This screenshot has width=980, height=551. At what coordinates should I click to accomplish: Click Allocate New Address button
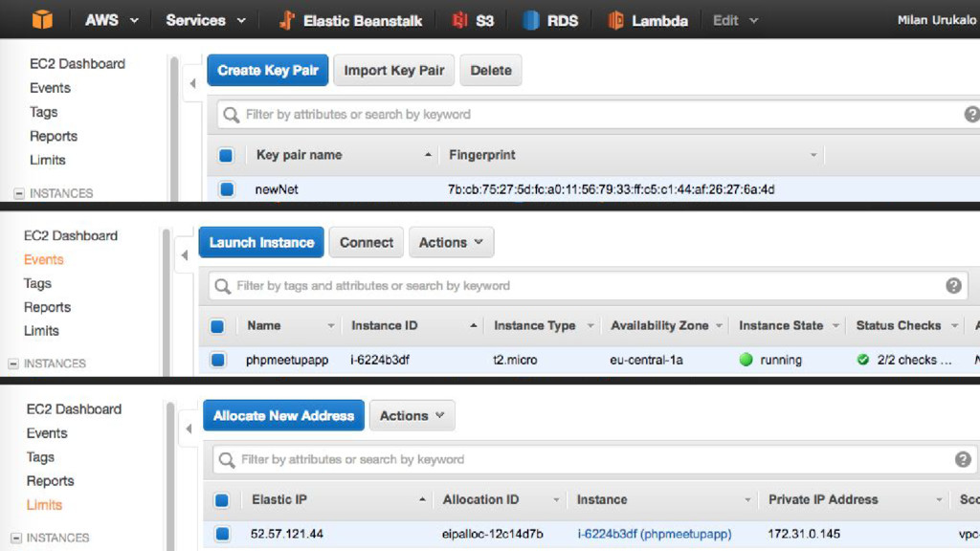pos(283,415)
